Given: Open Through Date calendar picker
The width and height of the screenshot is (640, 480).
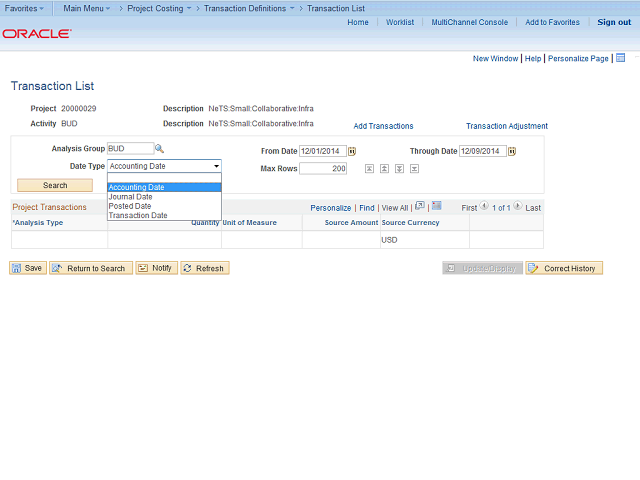Looking at the screenshot, I should click(512, 151).
